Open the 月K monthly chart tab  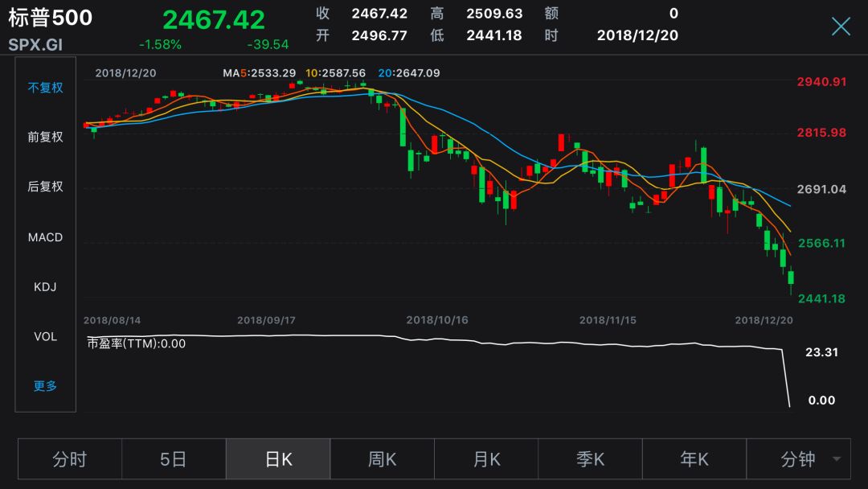click(x=486, y=458)
